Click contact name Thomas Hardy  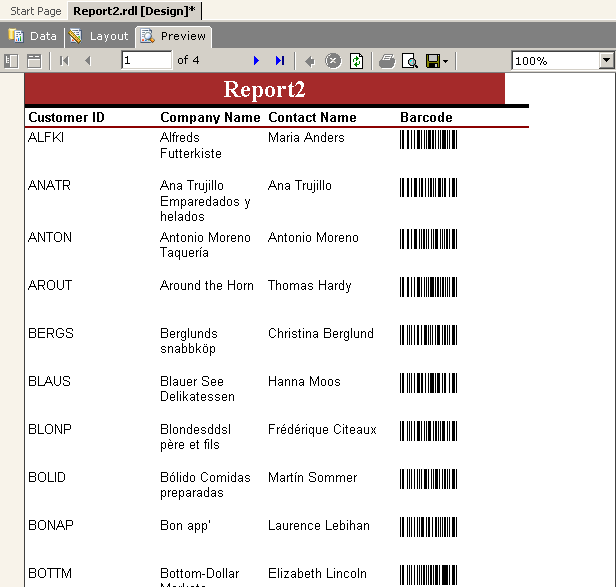point(310,286)
